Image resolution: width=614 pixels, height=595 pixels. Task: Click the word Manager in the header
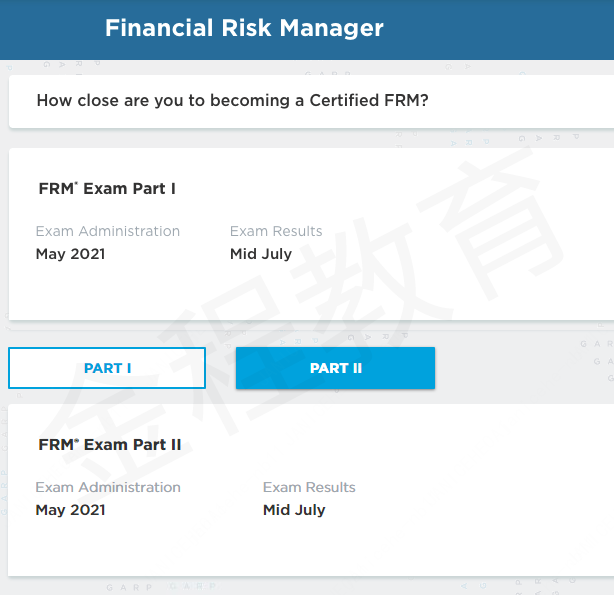pos(331,28)
